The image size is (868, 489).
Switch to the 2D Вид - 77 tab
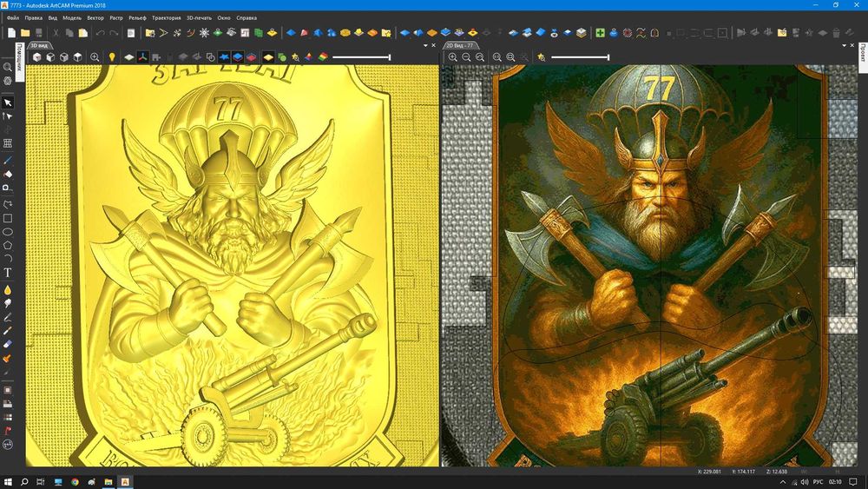pos(460,45)
